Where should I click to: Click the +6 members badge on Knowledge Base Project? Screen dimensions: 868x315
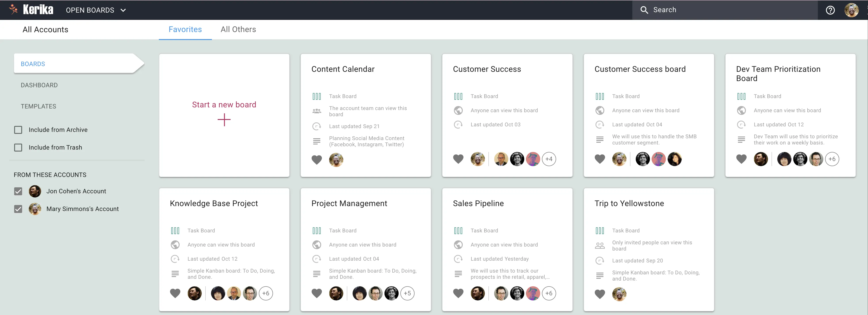[266, 293]
